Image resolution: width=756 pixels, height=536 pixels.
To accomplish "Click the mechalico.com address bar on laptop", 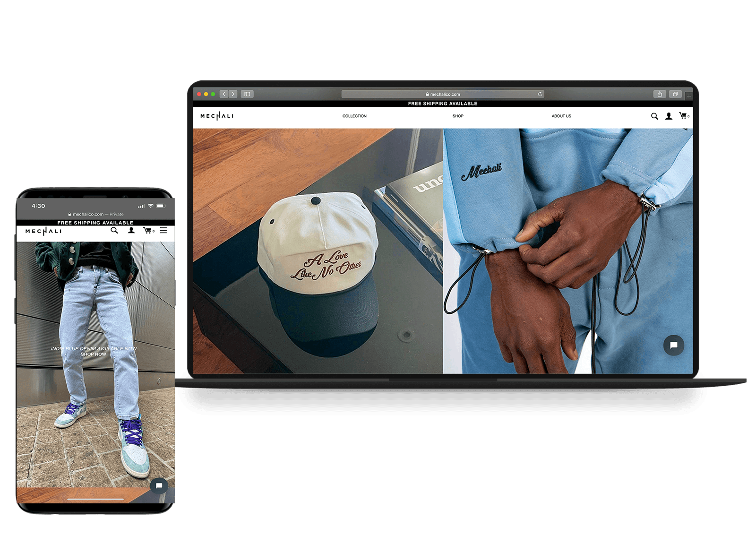I will 443,94.
